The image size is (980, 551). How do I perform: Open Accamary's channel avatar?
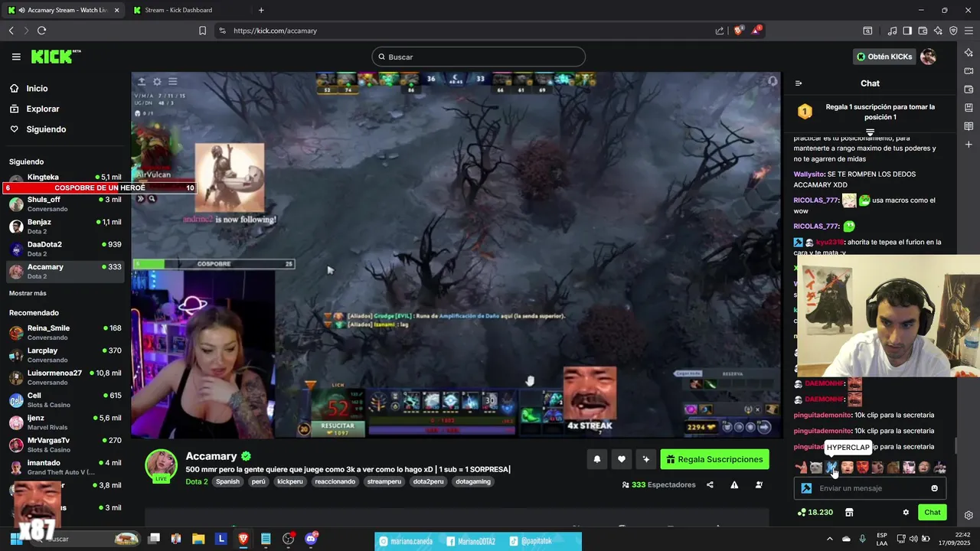click(162, 465)
